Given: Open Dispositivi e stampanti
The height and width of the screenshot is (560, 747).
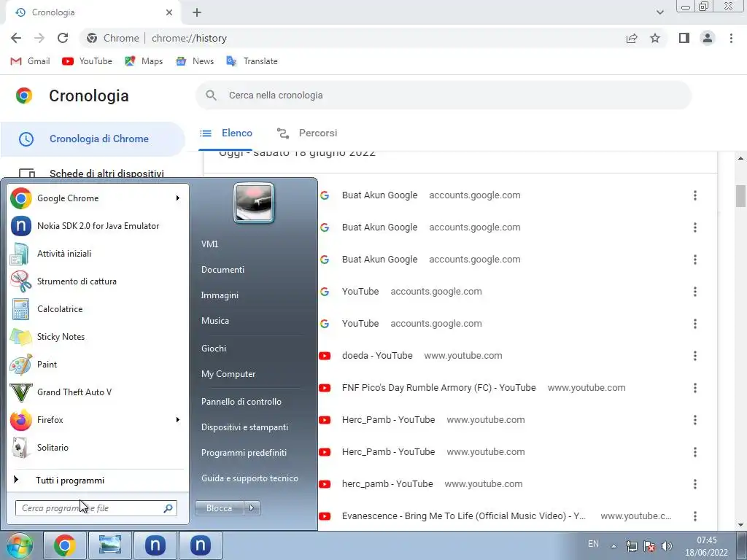Looking at the screenshot, I should pos(244,427).
